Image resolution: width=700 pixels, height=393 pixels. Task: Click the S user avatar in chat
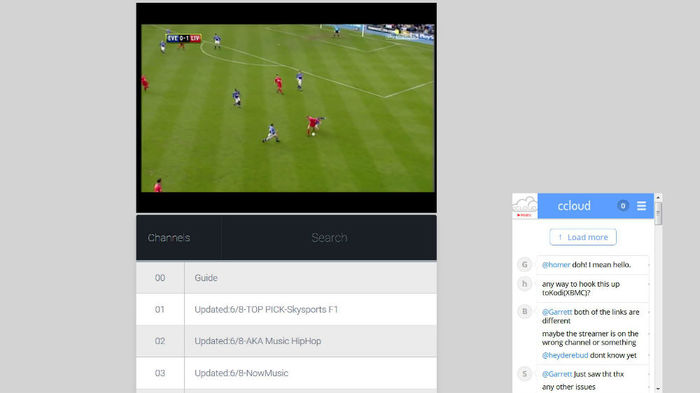pos(525,374)
